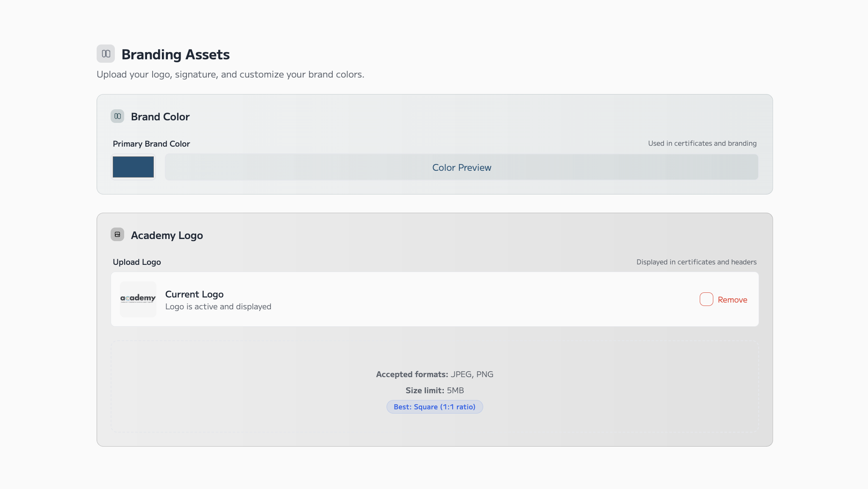Click the Primary Brand Color label

(x=151, y=144)
